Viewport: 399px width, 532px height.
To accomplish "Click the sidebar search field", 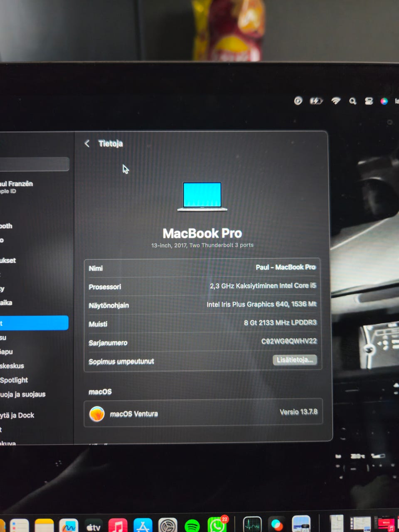I will point(34,164).
